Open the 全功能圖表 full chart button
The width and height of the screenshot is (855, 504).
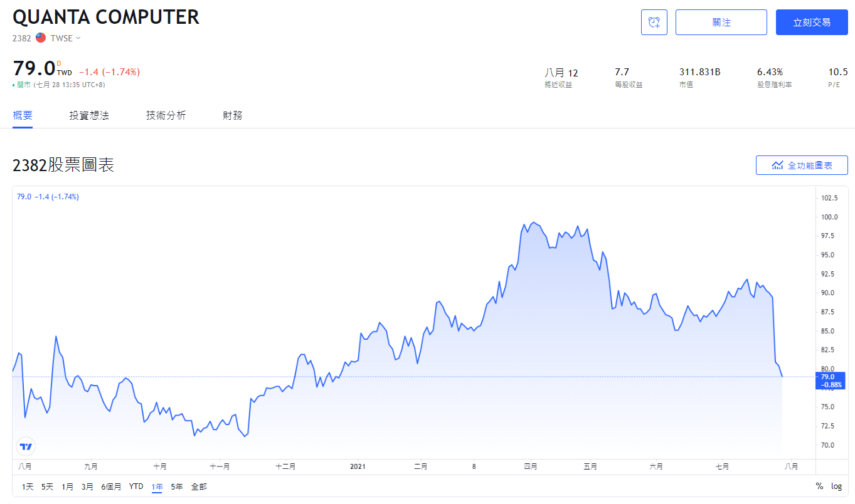click(802, 165)
